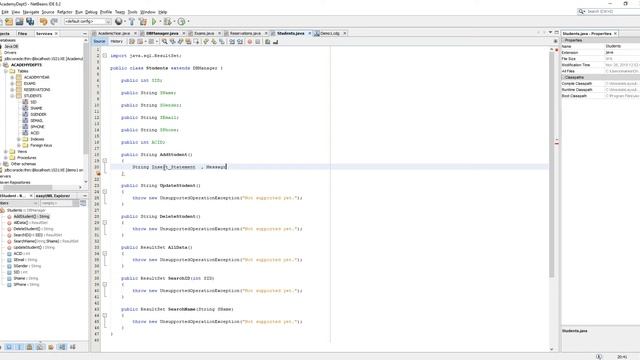Click the red Start Macro Recording icon
The width and height of the screenshot is (640, 360).
coord(249,42)
